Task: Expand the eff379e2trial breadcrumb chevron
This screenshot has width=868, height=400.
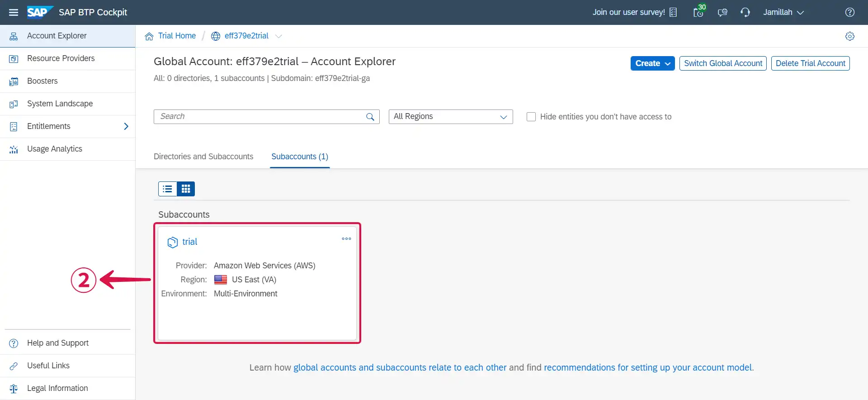Action: (278, 36)
